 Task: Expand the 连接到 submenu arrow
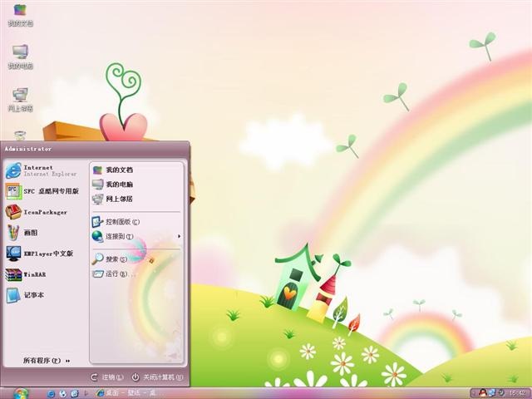(180, 236)
